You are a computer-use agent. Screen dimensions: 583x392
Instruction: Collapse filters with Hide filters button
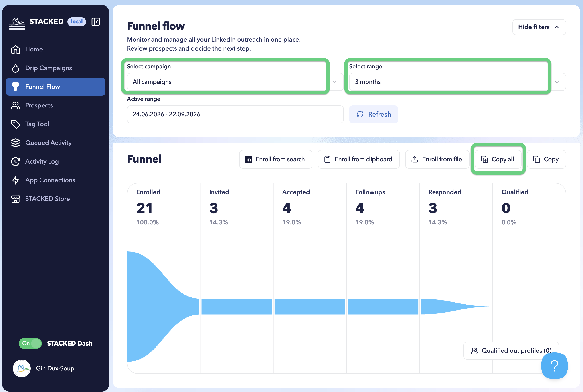539,27
